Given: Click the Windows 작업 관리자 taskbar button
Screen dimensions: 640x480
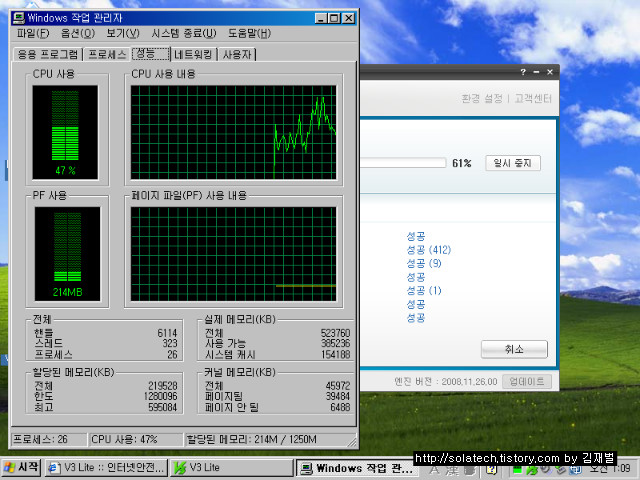Looking at the screenshot, I should pyautogui.click(x=357, y=468).
